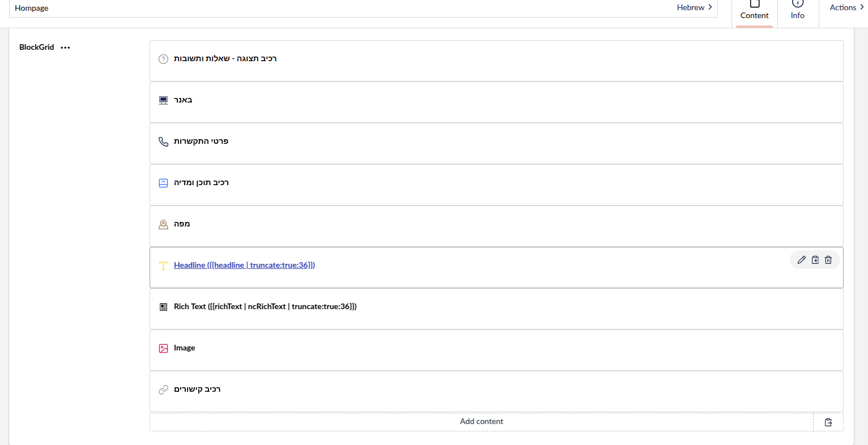Image resolution: width=868 pixels, height=445 pixels.
Task: Open the רכיב תוכן ומדיה block row
Action: [496, 185]
